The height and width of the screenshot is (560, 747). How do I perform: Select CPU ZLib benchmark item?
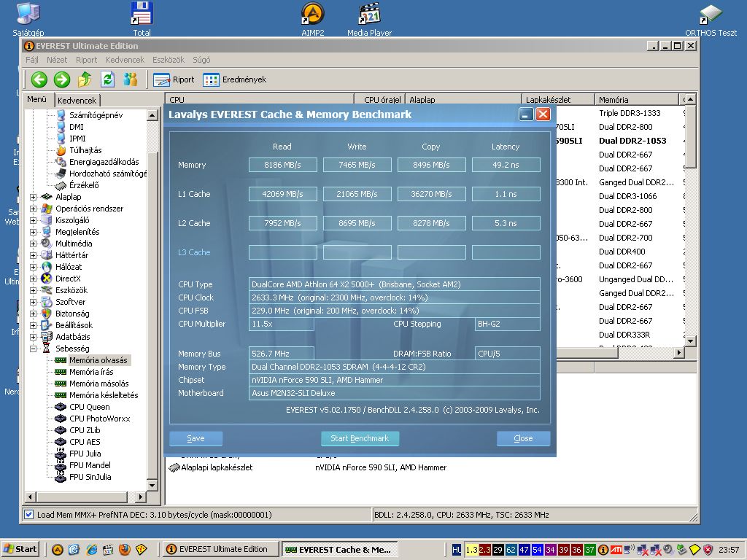tap(78, 430)
